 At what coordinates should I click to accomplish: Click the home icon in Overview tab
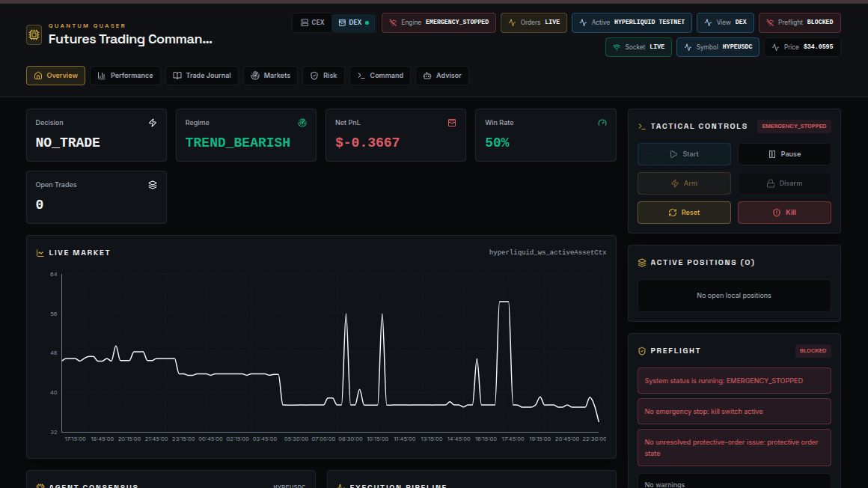(x=38, y=76)
